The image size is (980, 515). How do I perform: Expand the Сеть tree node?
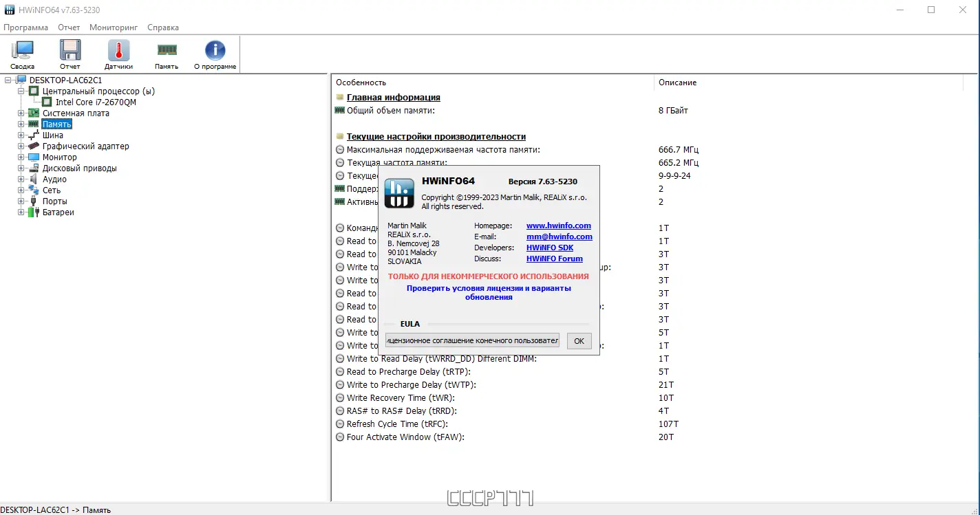pos(21,190)
